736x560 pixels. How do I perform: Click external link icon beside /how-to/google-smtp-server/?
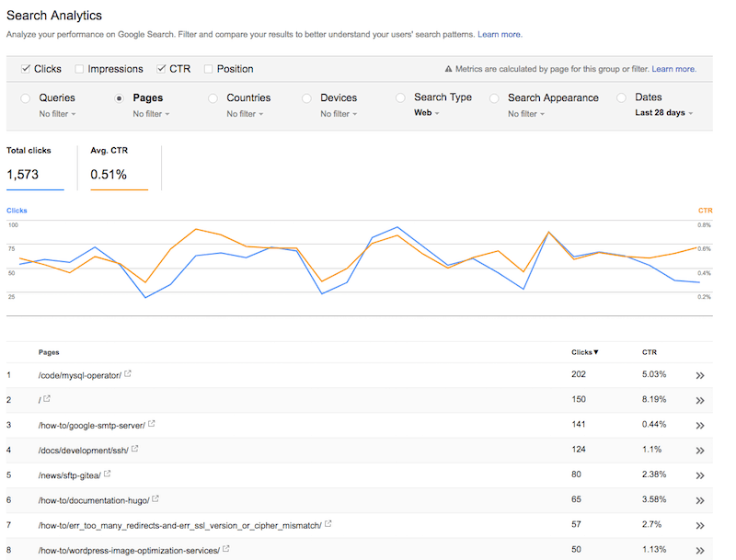click(152, 424)
